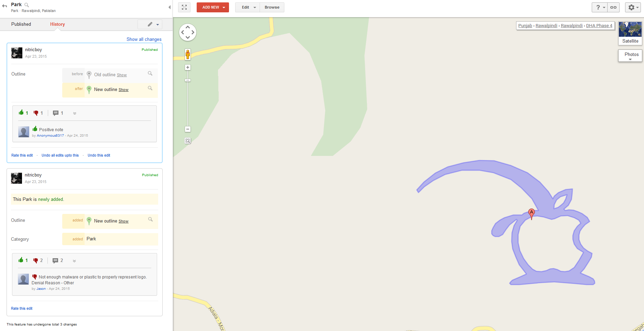Expand comments chevron on first edit

[75, 113]
